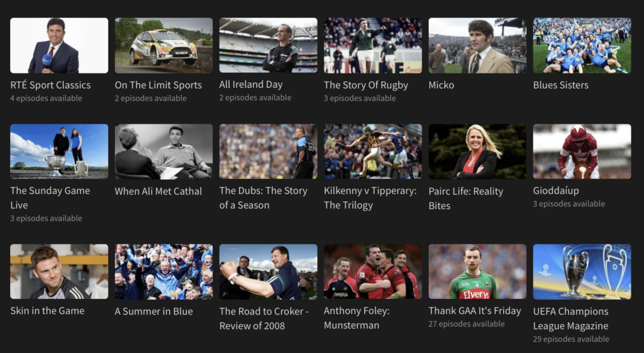Click 4 episodes available under RTÉ Sport Classics

coord(46,98)
